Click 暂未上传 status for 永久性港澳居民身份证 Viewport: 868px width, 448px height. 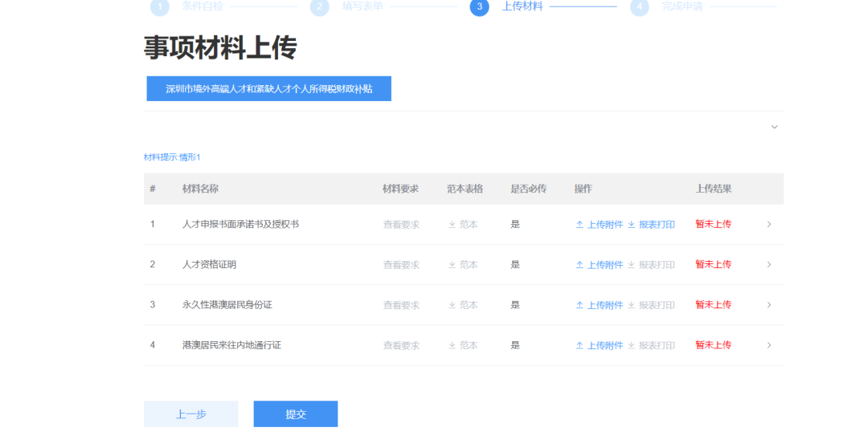click(713, 305)
